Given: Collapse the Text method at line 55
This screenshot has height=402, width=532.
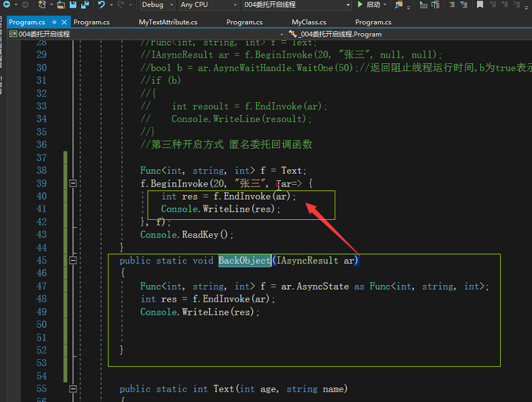Looking at the screenshot, I should point(73,389).
